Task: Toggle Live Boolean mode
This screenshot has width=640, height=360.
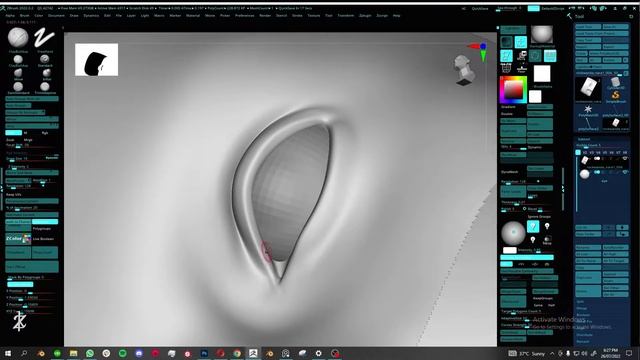Action: coord(43,239)
